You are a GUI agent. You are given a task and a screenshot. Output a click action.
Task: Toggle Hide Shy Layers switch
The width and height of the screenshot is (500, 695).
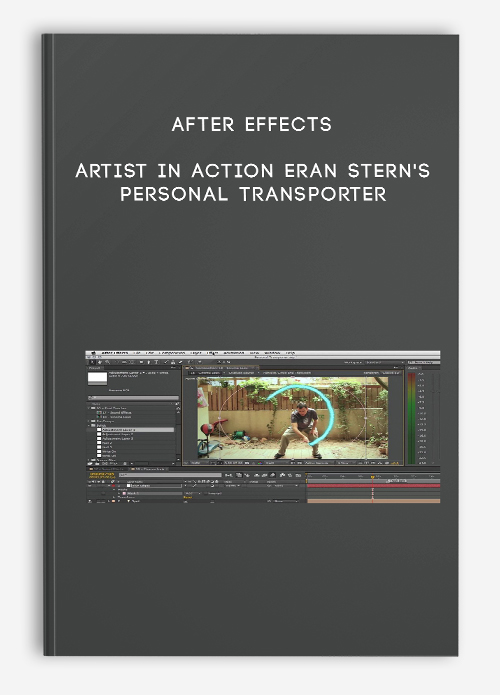coord(257,475)
